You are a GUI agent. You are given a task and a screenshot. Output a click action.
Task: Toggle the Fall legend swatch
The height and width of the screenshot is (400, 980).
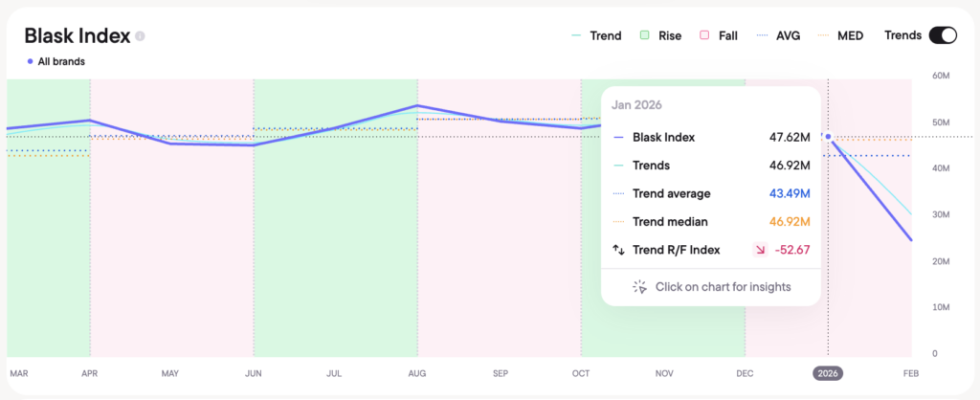[704, 35]
